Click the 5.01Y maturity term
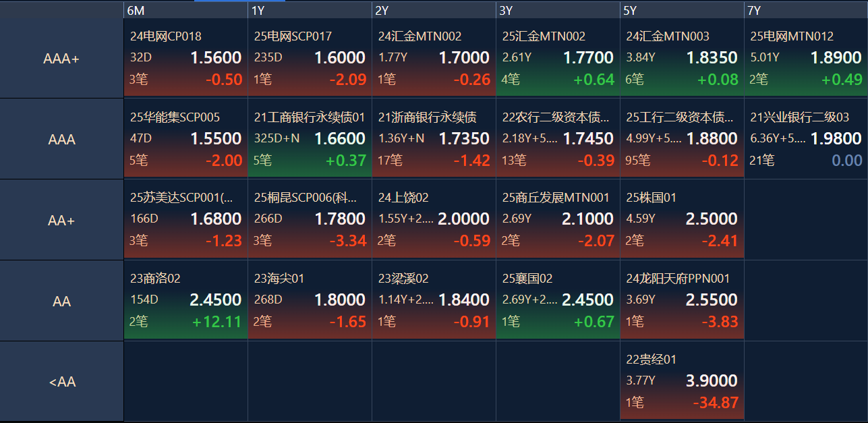 click(x=765, y=58)
